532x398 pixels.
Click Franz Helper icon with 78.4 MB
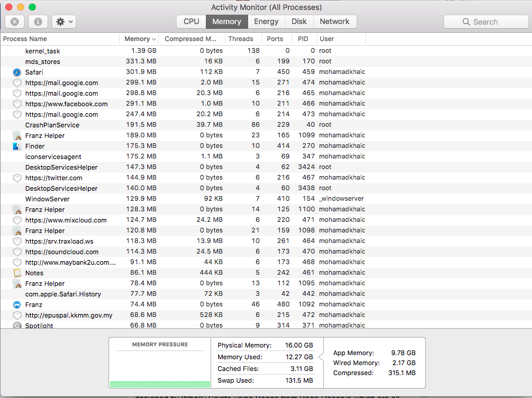coord(17,283)
